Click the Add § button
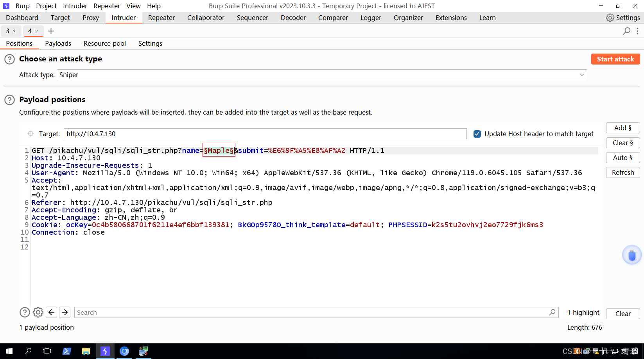This screenshot has height=359, width=644. [623, 128]
